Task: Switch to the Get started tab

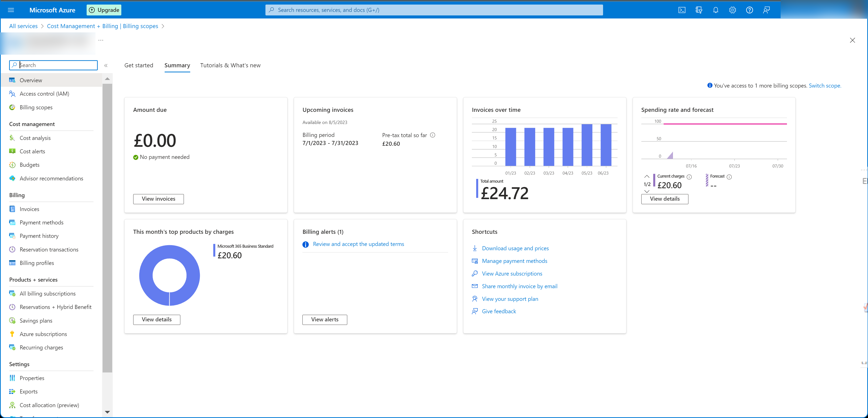Action: click(x=139, y=65)
